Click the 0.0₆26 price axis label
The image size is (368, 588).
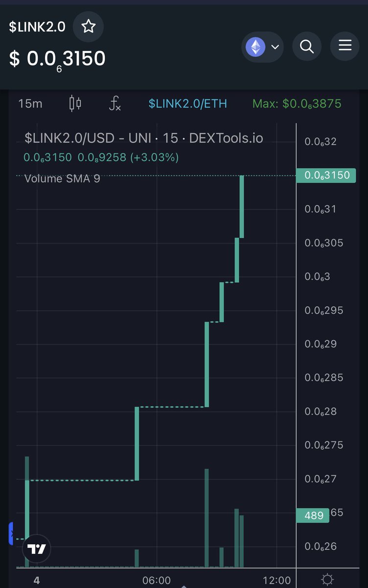click(x=321, y=546)
